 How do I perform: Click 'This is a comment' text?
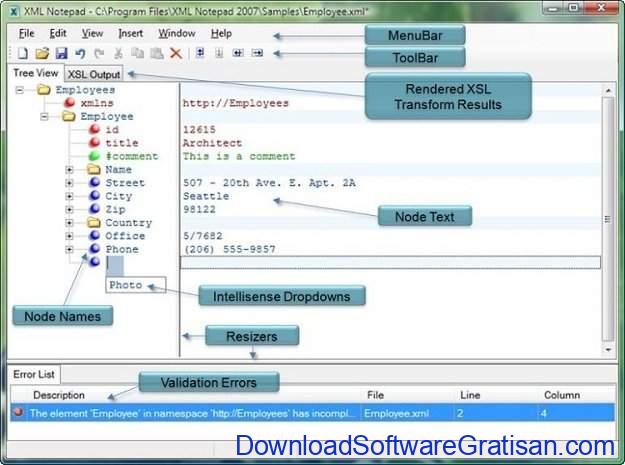click(x=239, y=156)
